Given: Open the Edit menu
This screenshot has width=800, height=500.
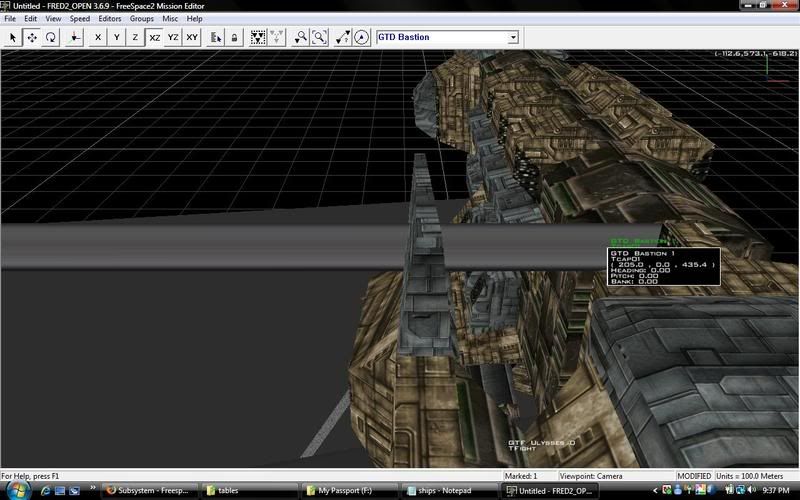Looking at the screenshot, I should [31, 18].
